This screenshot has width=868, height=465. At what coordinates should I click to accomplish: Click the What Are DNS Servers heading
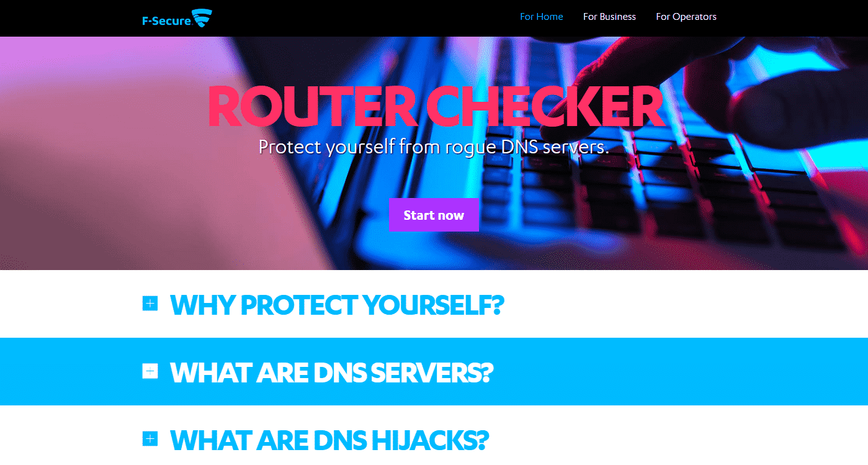click(331, 372)
